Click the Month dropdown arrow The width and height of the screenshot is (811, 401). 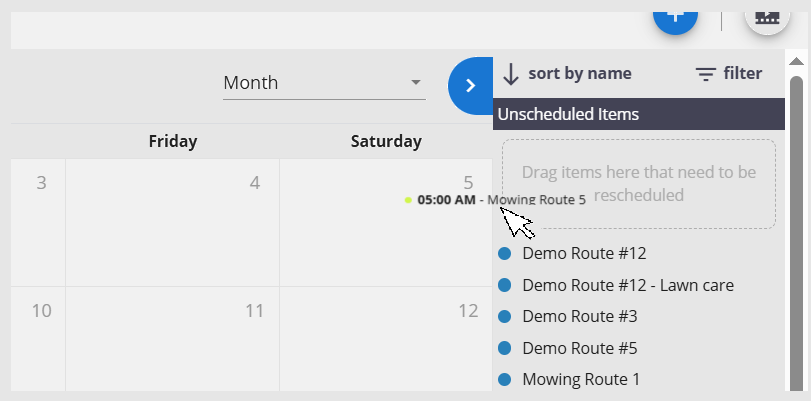point(416,82)
